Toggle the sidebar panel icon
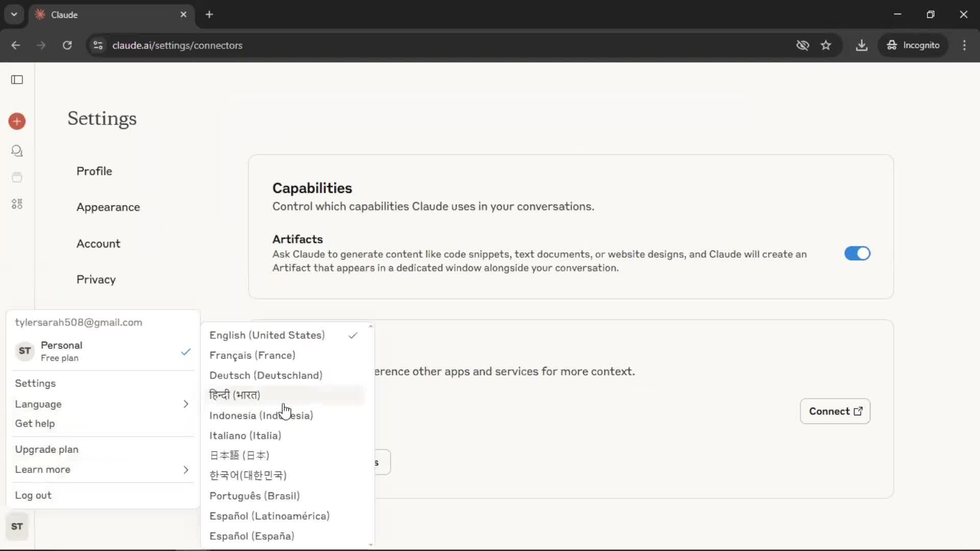 [17, 80]
